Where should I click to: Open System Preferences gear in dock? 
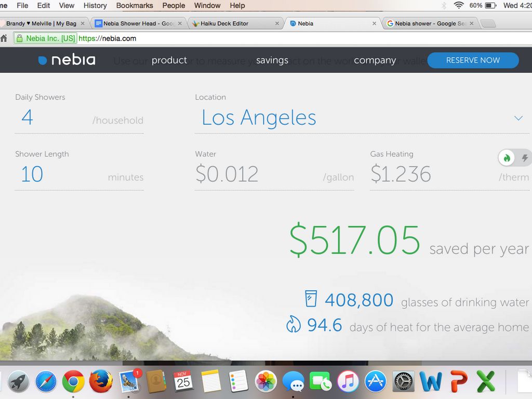tap(403, 382)
